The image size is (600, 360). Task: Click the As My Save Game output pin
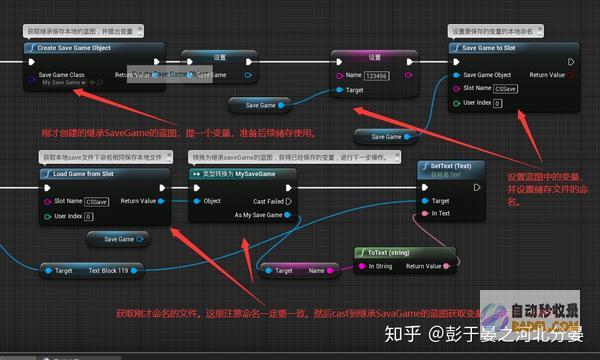pyautogui.click(x=287, y=215)
